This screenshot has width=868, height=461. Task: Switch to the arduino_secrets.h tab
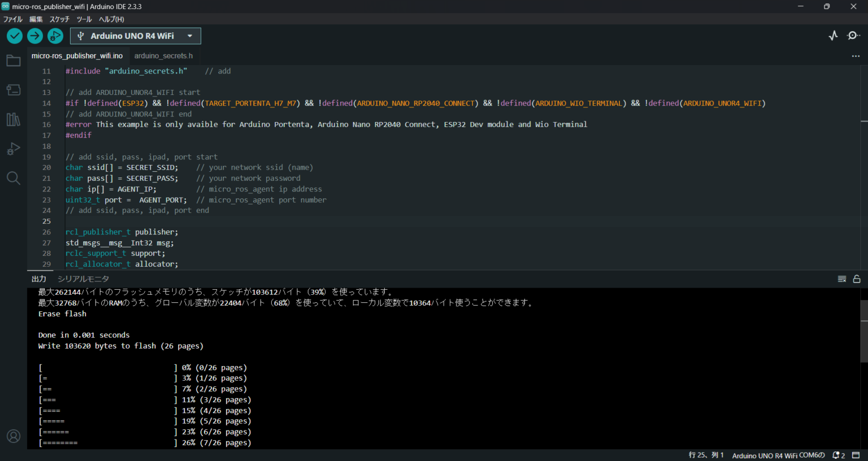[x=163, y=56]
